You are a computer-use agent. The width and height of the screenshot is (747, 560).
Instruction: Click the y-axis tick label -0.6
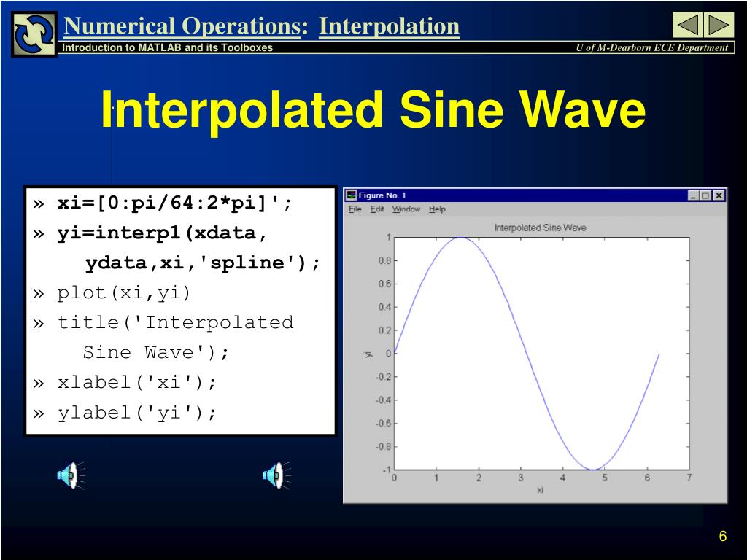point(383,424)
